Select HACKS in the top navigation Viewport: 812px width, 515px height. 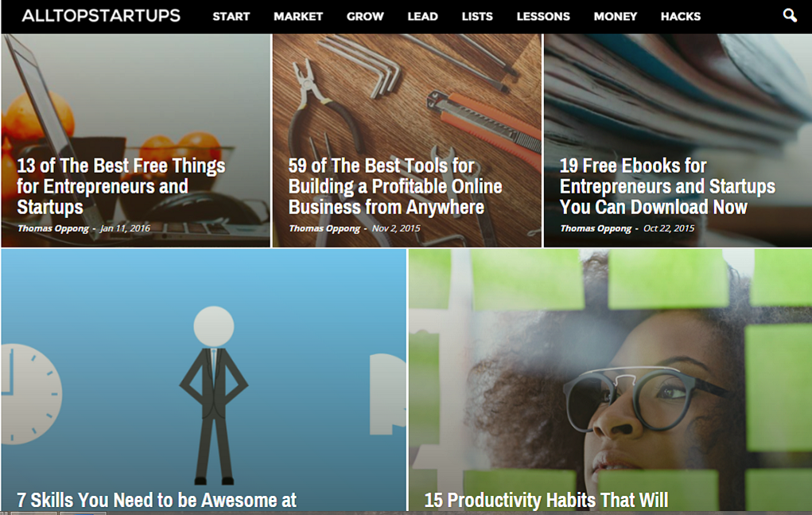point(681,16)
